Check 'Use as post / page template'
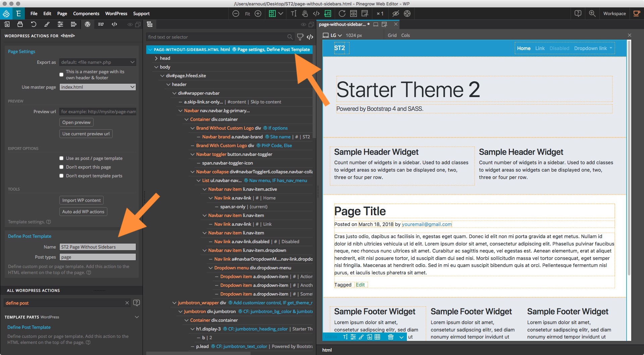Screen dimensions: 644x355 click(61, 158)
